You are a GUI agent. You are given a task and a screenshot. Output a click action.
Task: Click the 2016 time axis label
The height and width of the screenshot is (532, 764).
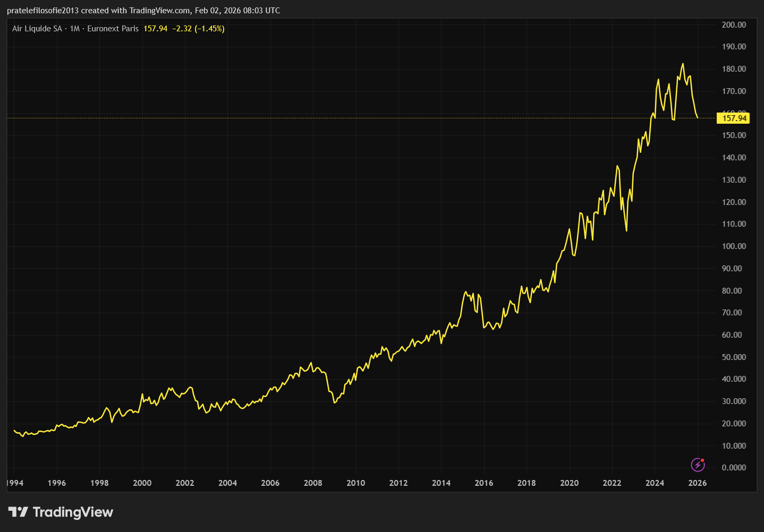[x=484, y=483]
